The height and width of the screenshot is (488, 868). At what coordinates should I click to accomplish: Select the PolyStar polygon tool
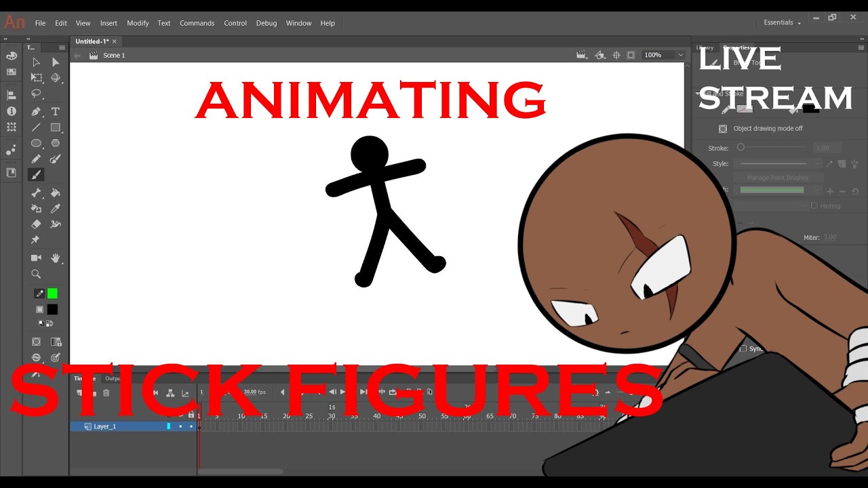(x=56, y=143)
